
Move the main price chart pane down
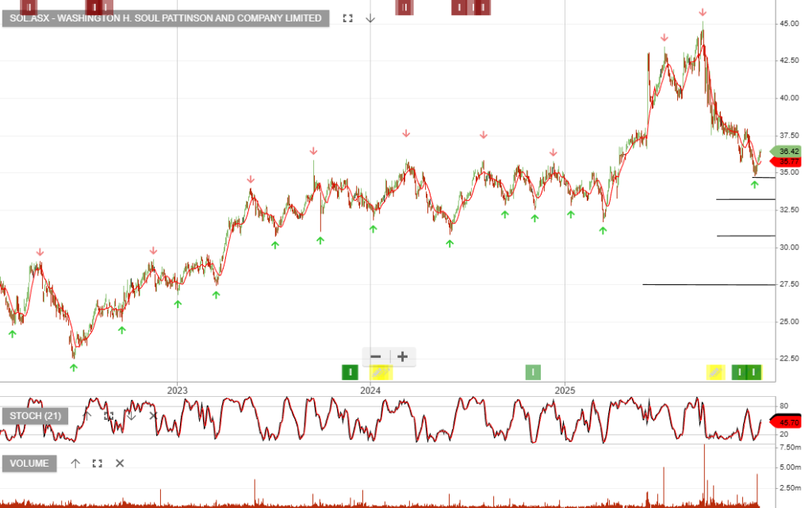click(370, 18)
